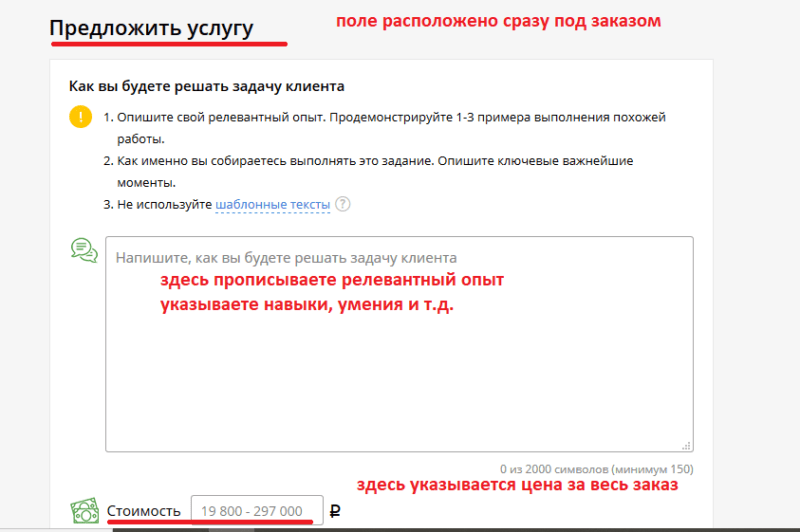
Task: Click the textarea resize handle corner
Action: (687, 448)
